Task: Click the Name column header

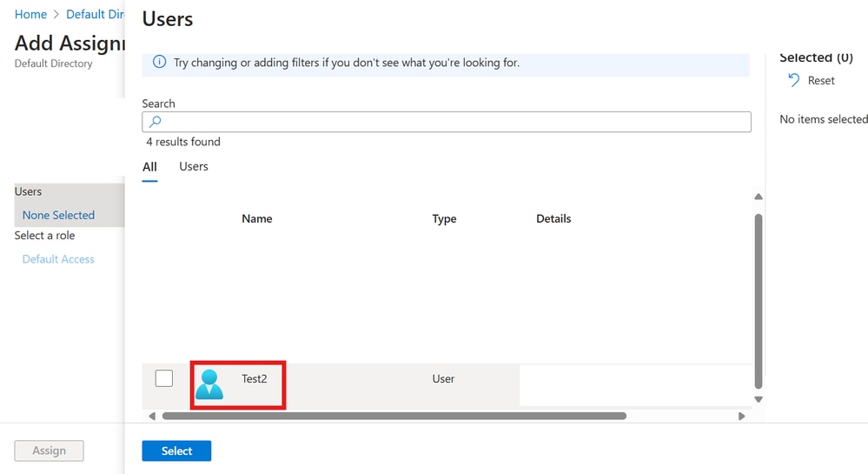Action: [x=257, y=218]
